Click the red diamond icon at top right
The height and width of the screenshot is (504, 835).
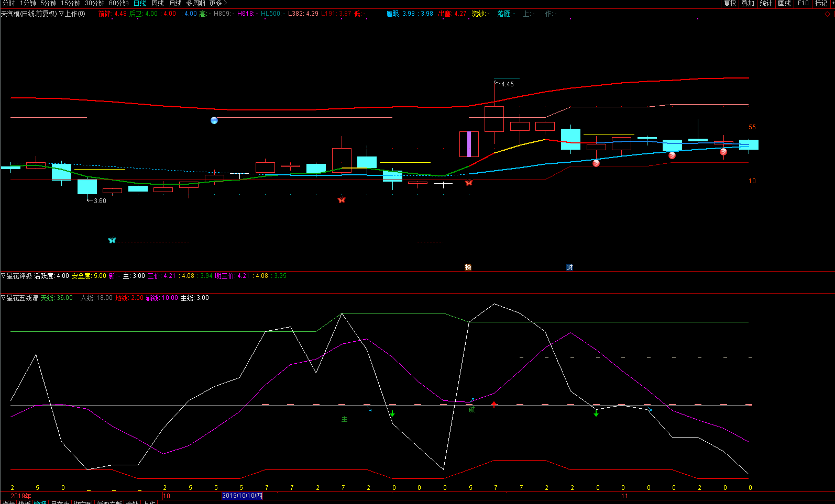pos(828,14)
